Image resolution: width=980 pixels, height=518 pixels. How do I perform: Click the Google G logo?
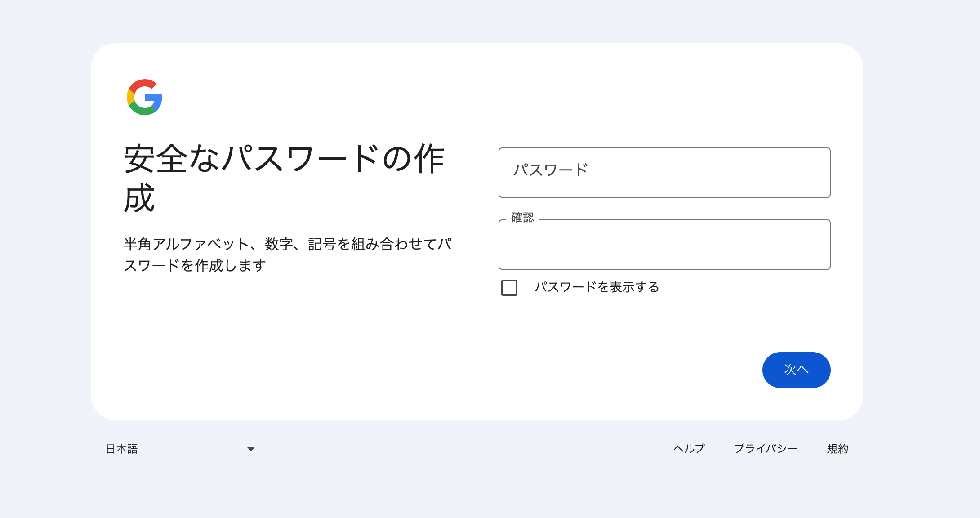tap(144, 97)
